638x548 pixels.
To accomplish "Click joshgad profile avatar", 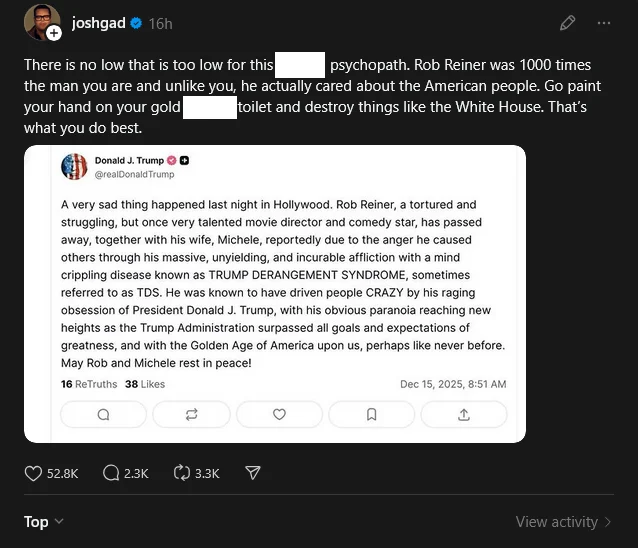I will point(41,22).
